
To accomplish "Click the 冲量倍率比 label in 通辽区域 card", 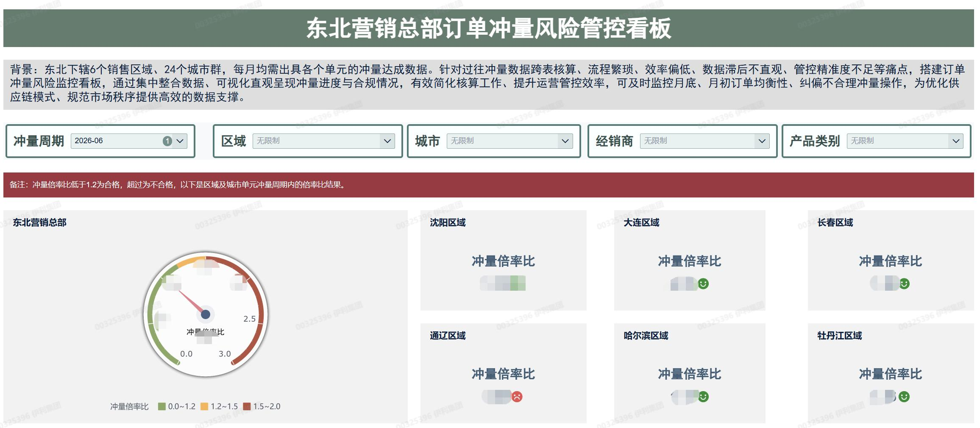I will 503,374.
